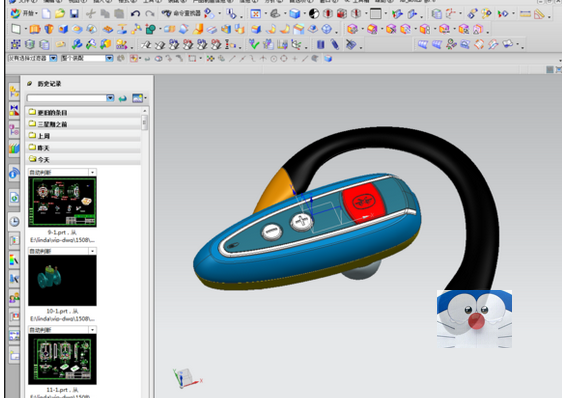The height and width of the screenshot is (398, 562).
Task: Undo the last action with the curved arrow
Action: tap(135, 14)
